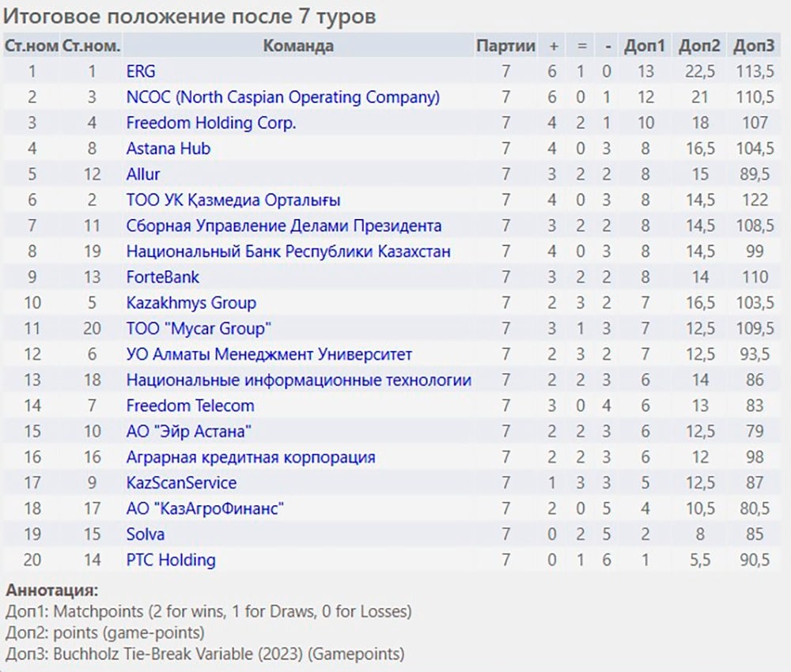The image size is (791, 672).
Task: Click the Доп1 column header
Action: [x=645, y=46]
